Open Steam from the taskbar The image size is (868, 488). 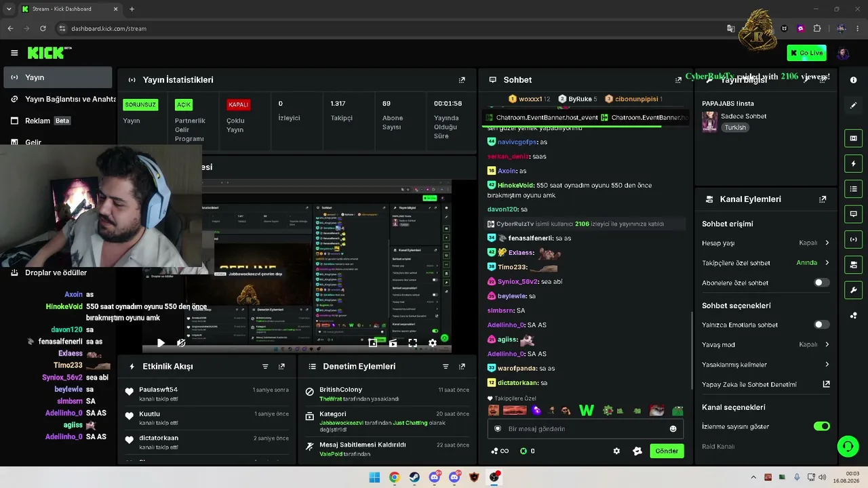[414, 477]
